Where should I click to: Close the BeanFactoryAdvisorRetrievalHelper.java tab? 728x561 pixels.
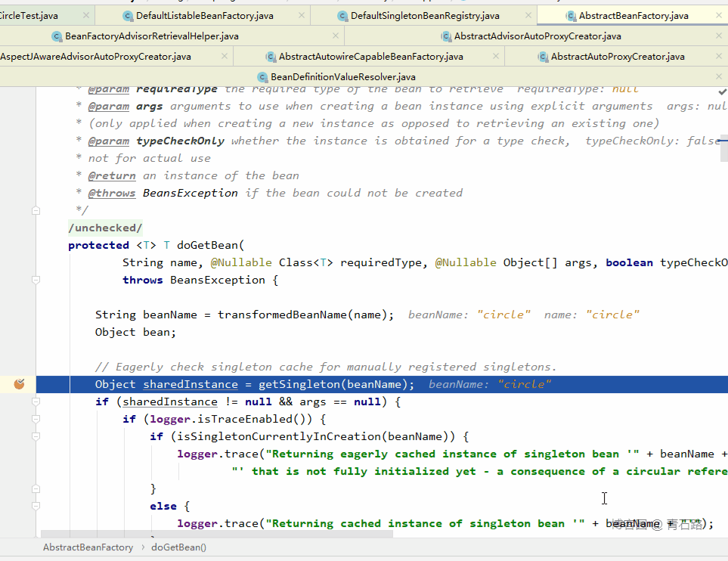[x=336, y=36]
